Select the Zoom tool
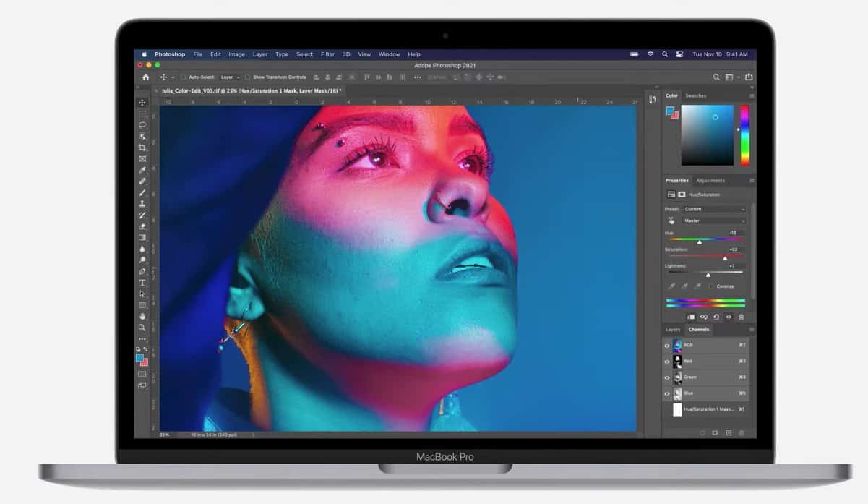Screen dimensions: 868x504 point(142,327)
